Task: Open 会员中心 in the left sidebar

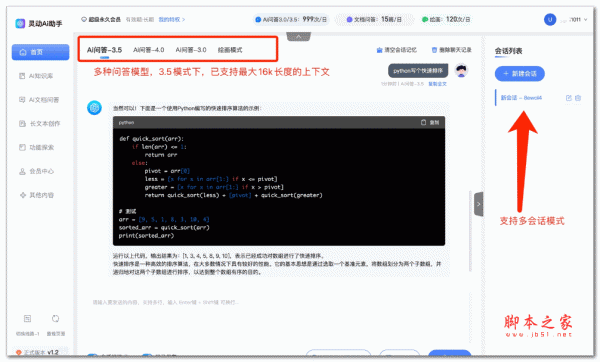Action: tap(37, 171)
